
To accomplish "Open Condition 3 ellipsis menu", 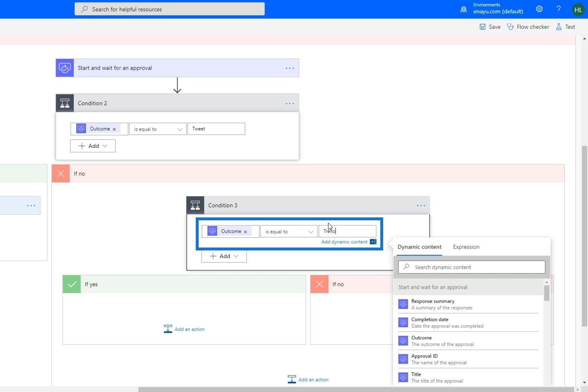I will pos(421,205).
